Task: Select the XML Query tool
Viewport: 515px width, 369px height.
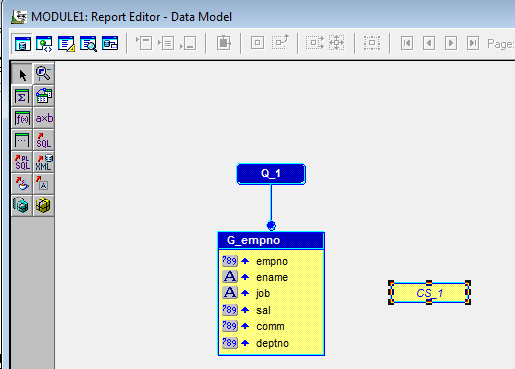Action: pos(44,162)
